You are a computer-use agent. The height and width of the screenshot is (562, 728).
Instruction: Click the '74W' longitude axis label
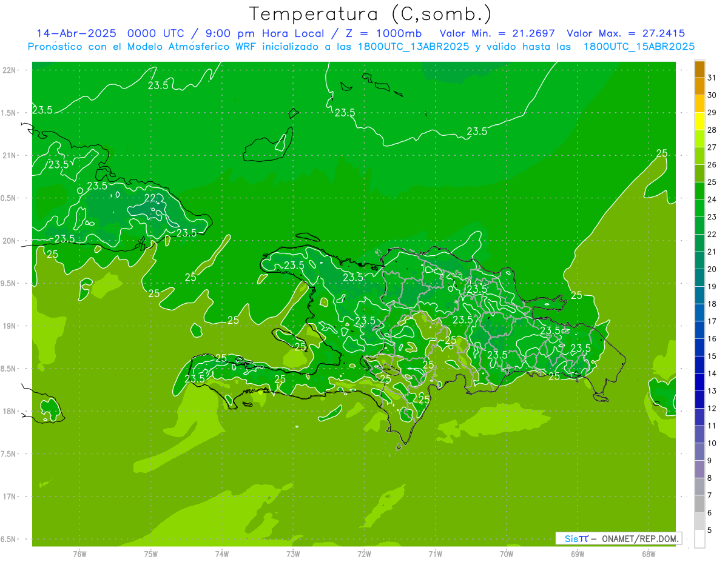(x=222, y=554)
